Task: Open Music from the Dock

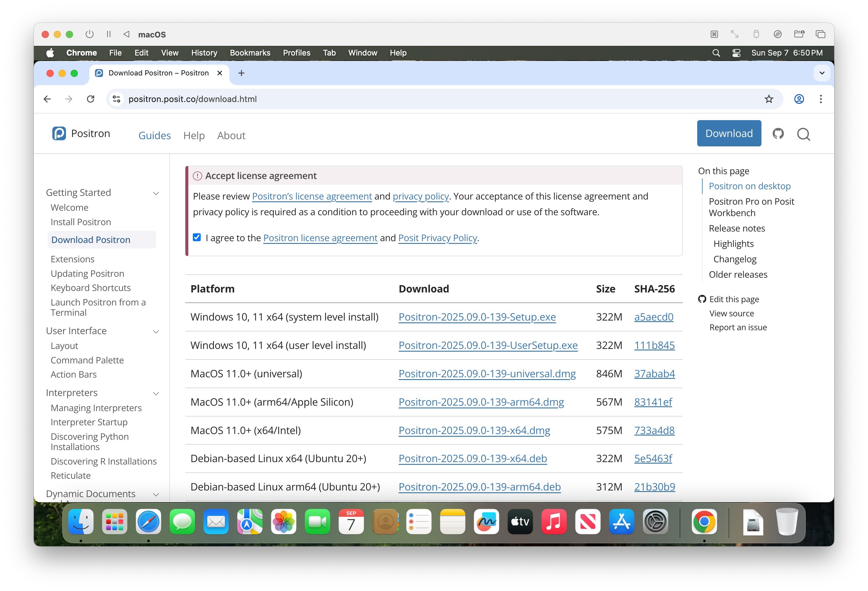Action: [x=554, y=522]
